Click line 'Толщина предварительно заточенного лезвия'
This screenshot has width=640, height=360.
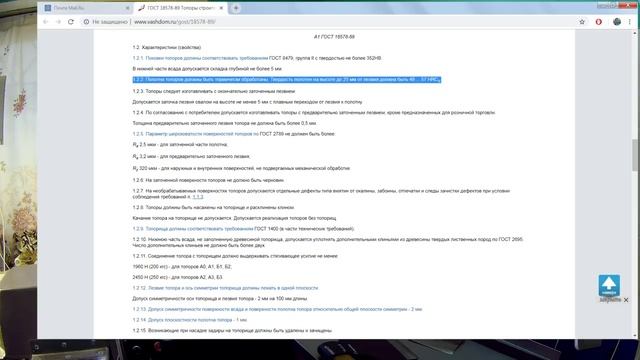[224, 123]
